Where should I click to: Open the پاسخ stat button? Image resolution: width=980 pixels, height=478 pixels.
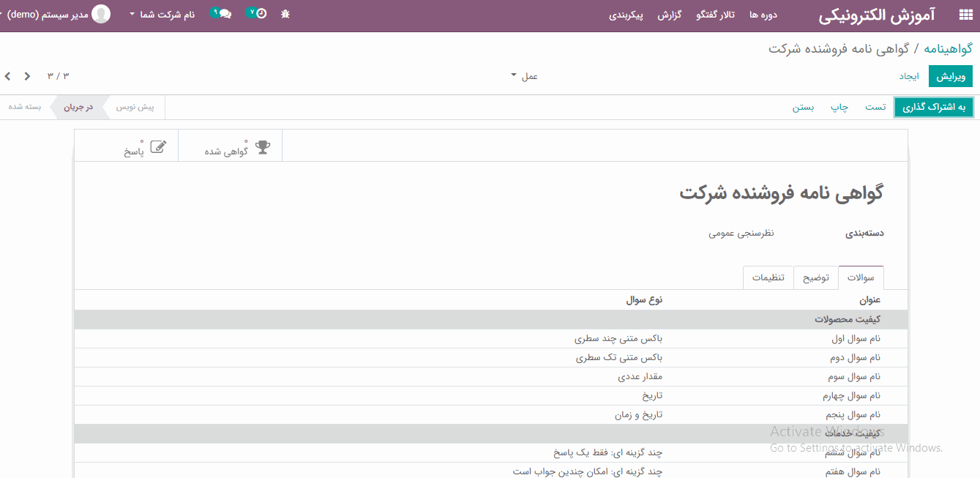click(127, 146)
